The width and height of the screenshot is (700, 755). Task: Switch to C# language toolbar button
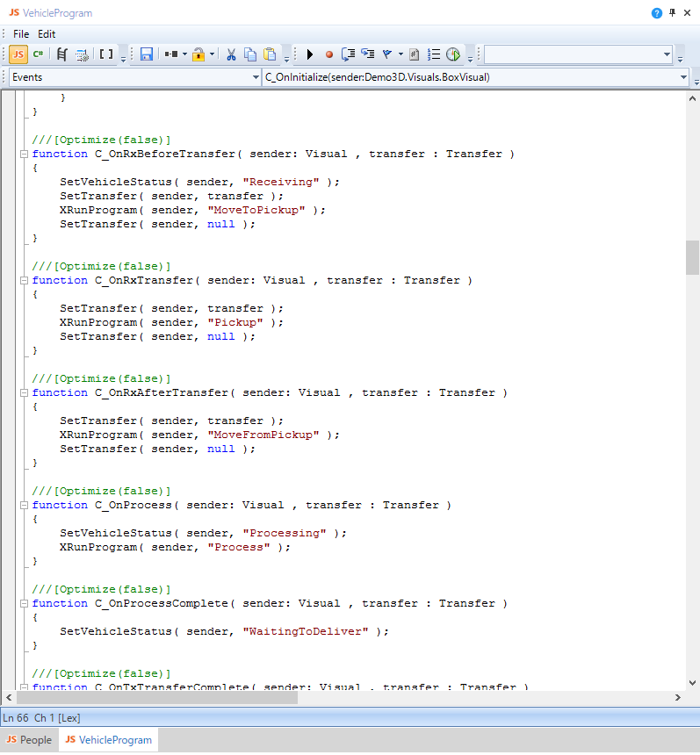(x=38, y=54)
